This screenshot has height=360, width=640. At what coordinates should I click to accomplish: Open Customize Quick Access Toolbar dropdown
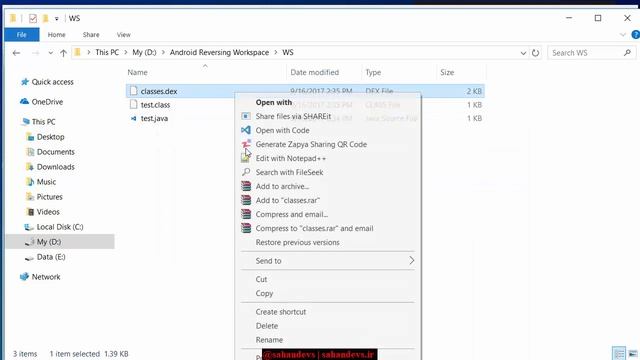point(57,19)
